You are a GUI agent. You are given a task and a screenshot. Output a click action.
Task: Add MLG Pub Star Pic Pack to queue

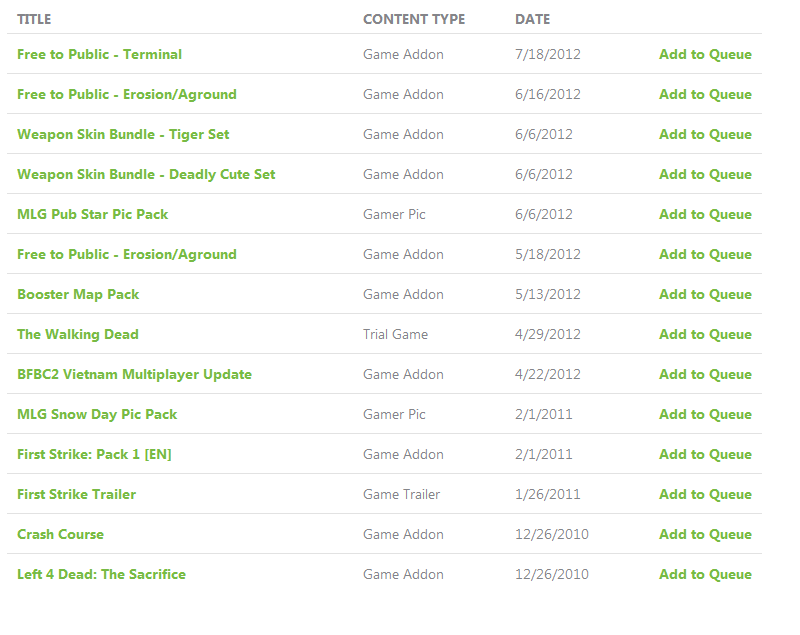(705, 214)
